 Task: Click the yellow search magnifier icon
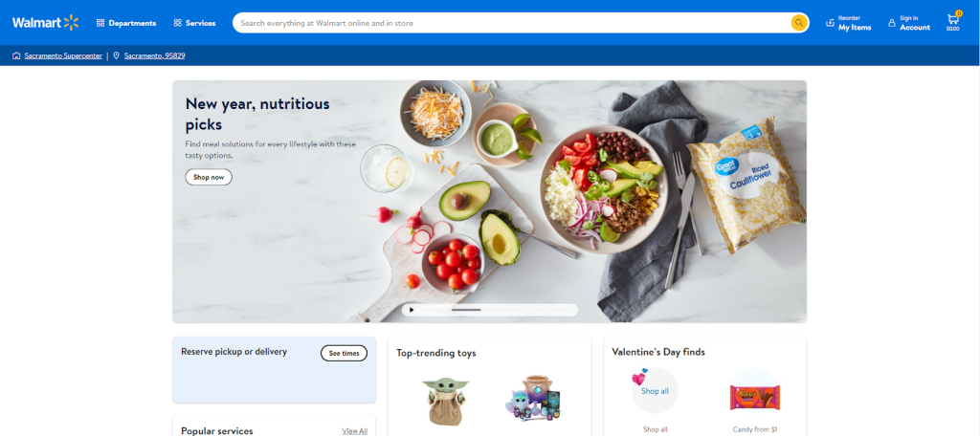pyautogui.click(x=799, y=23)
